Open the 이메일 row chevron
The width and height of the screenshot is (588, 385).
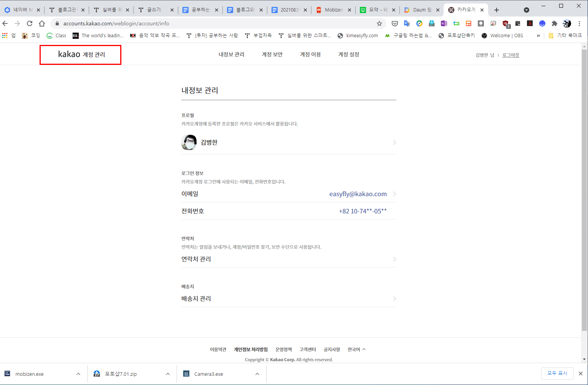click(394, 194)
